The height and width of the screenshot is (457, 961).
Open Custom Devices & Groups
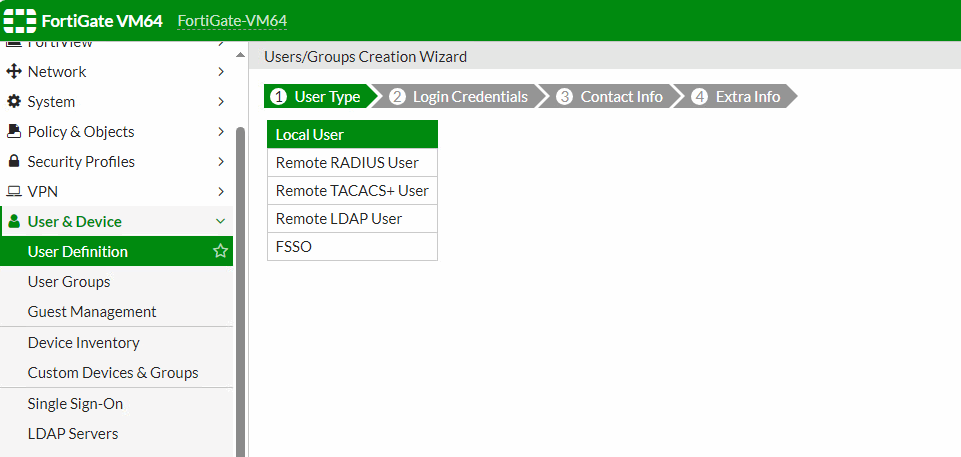click(116, 372)
